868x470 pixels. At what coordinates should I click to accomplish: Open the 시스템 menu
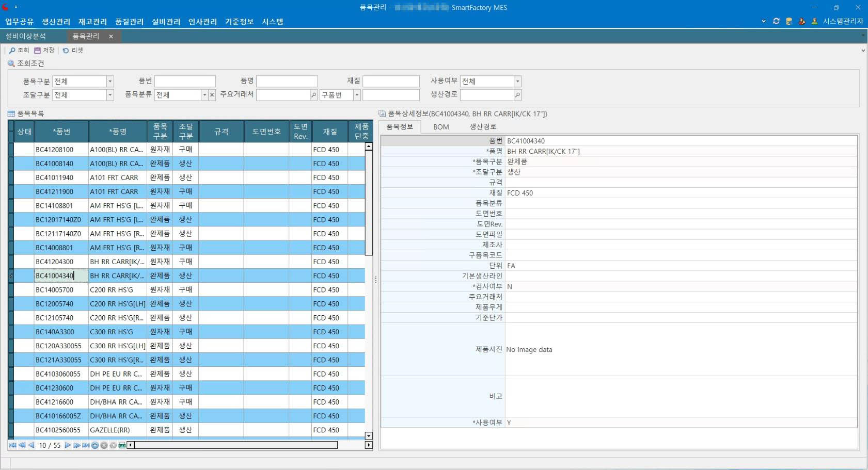point(272,22)
